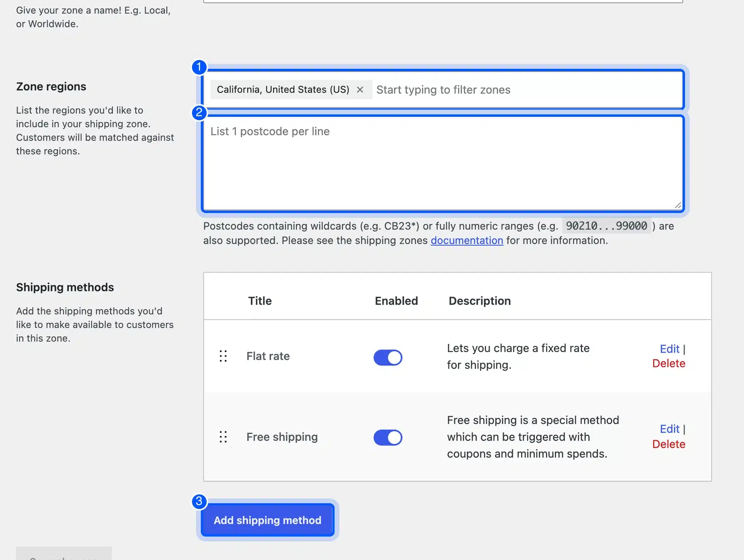
Task: Disable the Free shipping toggle
Action: [388, 438]
